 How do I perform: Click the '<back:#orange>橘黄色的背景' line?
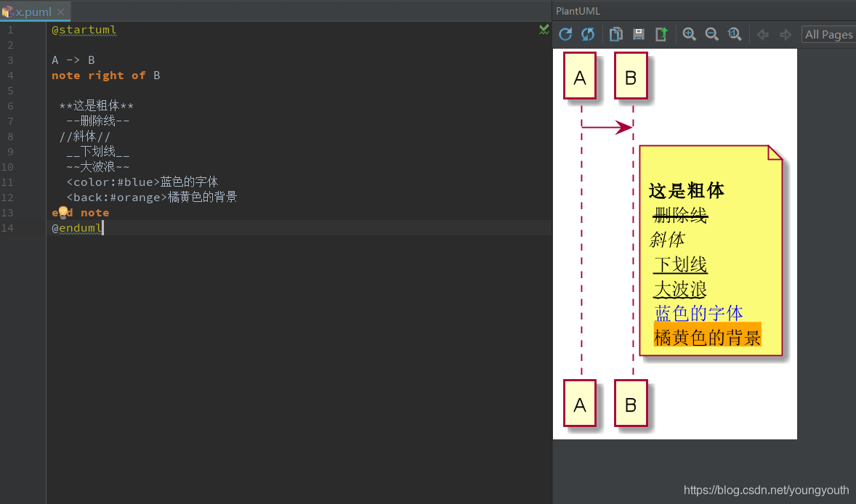pyautogui.click(x=152, y=198)
